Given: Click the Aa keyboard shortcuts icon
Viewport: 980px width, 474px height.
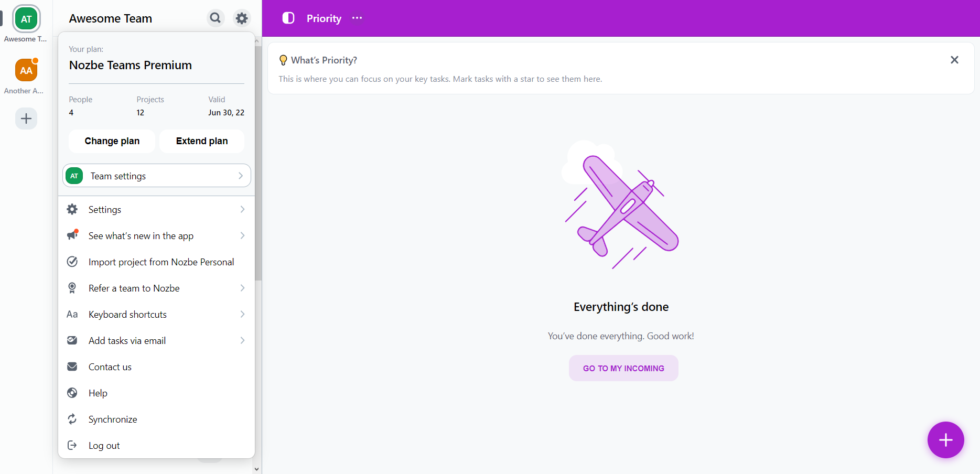Looking at the screenshot, I should click(72, 315).
